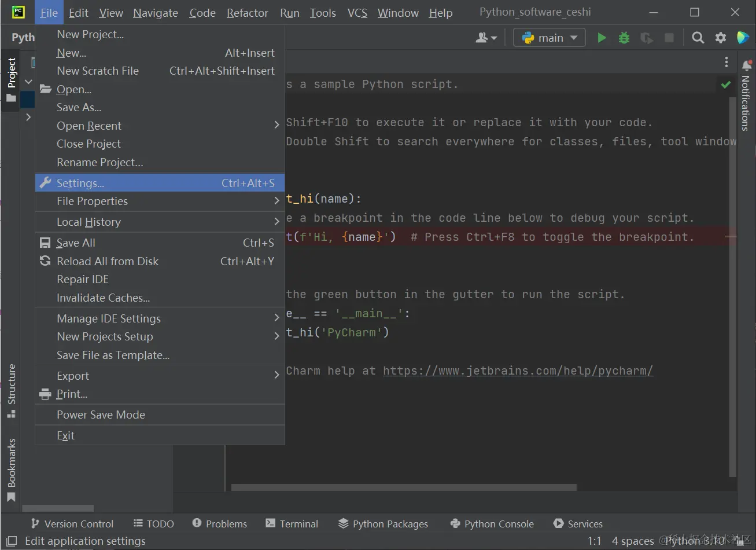This screenshot has height=550, width=756.
Task: Open the Python Packages tool window
Action: point(383,523)
